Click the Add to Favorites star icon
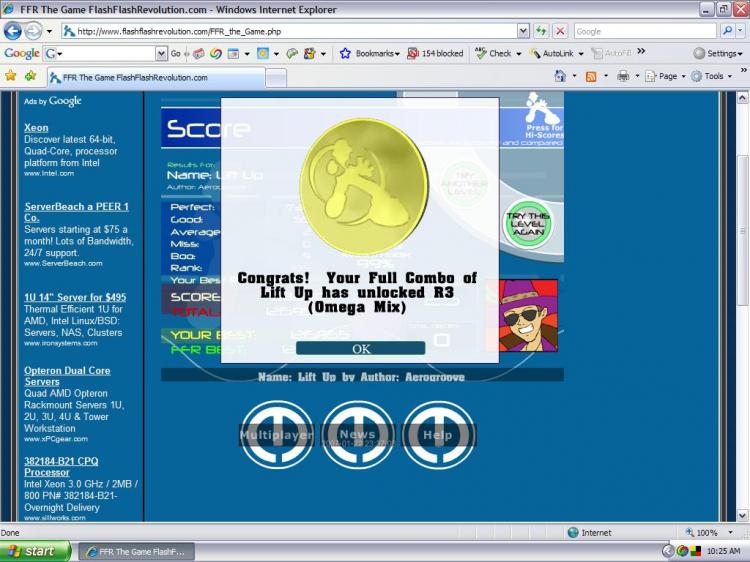 31,76
